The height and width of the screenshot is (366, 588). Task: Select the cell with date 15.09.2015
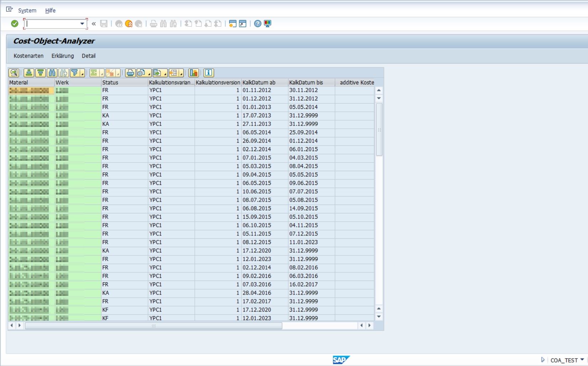pyautogui.click(x=265, y=217)
